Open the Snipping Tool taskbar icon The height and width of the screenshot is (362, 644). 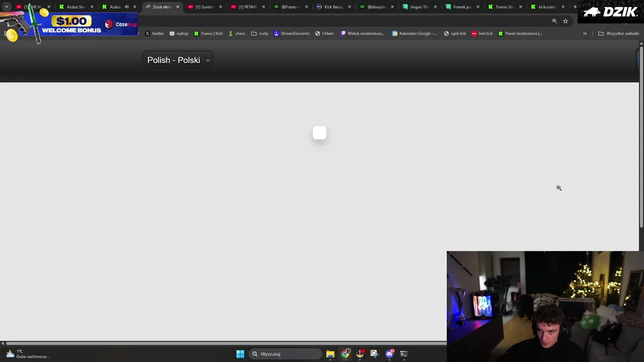374,354
